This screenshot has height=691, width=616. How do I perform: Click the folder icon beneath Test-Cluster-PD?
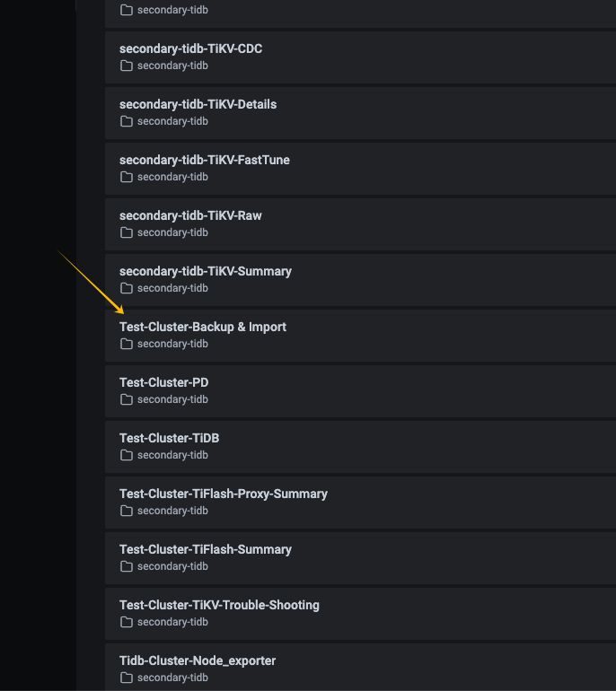coord(127,399)
